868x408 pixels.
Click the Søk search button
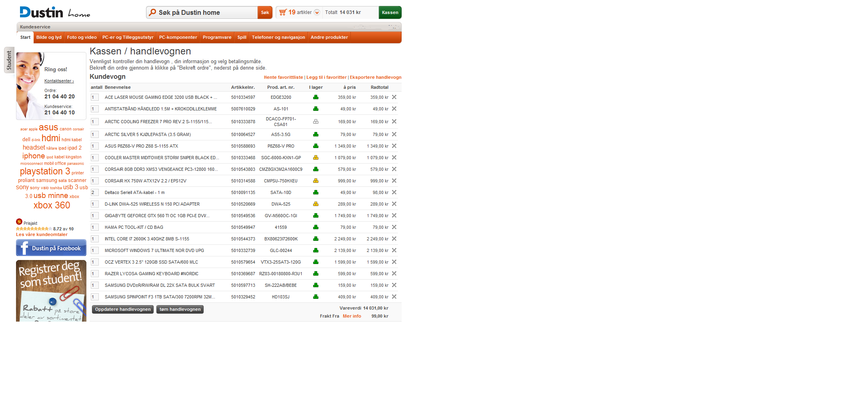(x=265, y=12)
